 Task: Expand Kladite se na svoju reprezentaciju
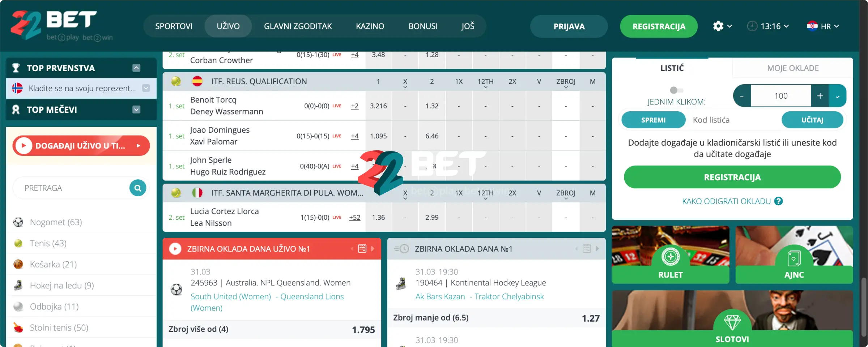pyautogui.click(x=146, y=88)
